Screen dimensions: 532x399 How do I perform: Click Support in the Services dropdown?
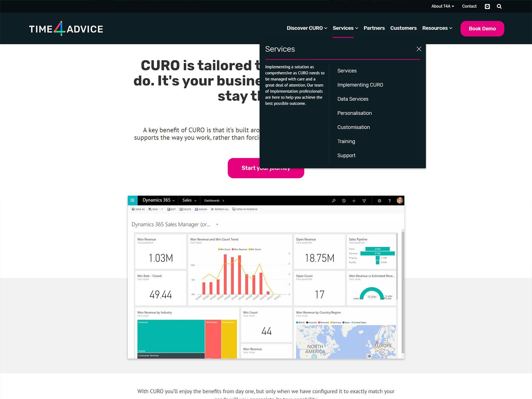point(346,156)
